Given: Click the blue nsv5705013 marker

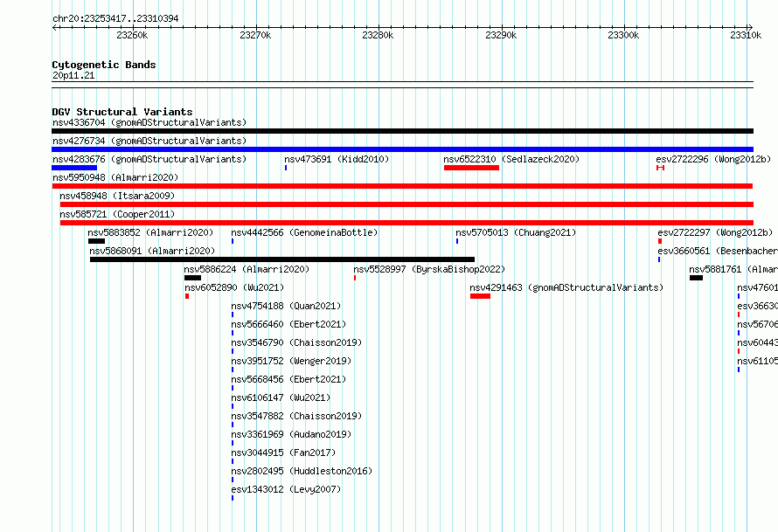Looking at the screenshot, I should point(457,241).
